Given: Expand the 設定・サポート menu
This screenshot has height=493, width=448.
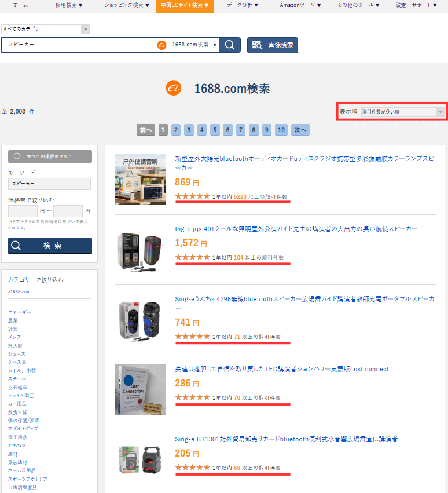Looking at the screenshot, I should click(x=416, y=5).
